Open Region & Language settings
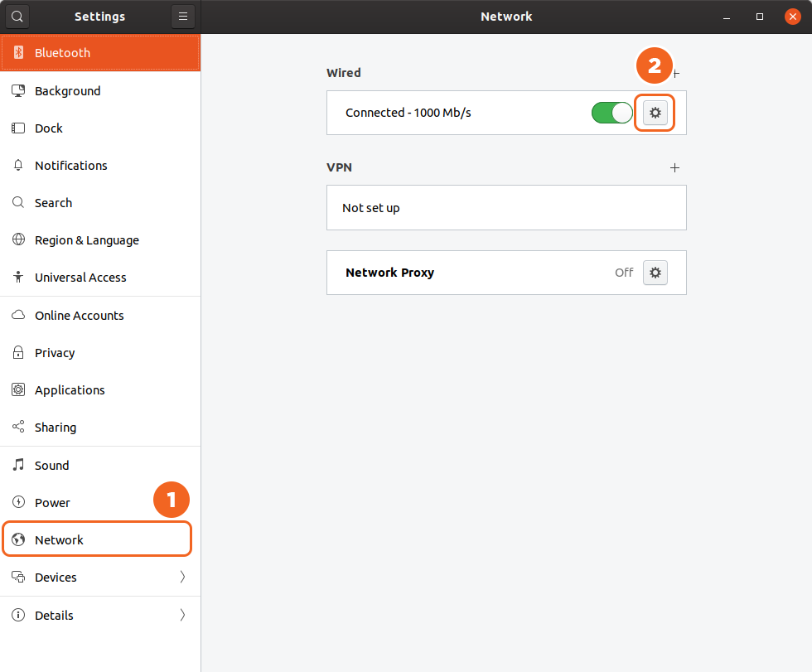This screenshot has width=812, height=672. (87, 240)
